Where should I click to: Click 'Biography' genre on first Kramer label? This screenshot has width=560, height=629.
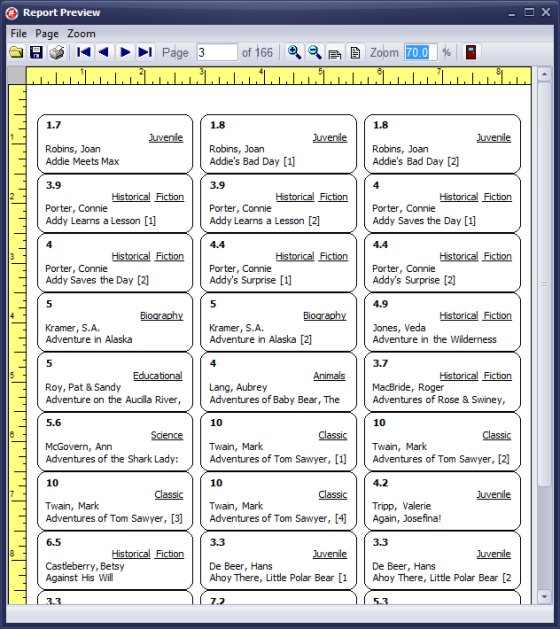pos(161,316)
